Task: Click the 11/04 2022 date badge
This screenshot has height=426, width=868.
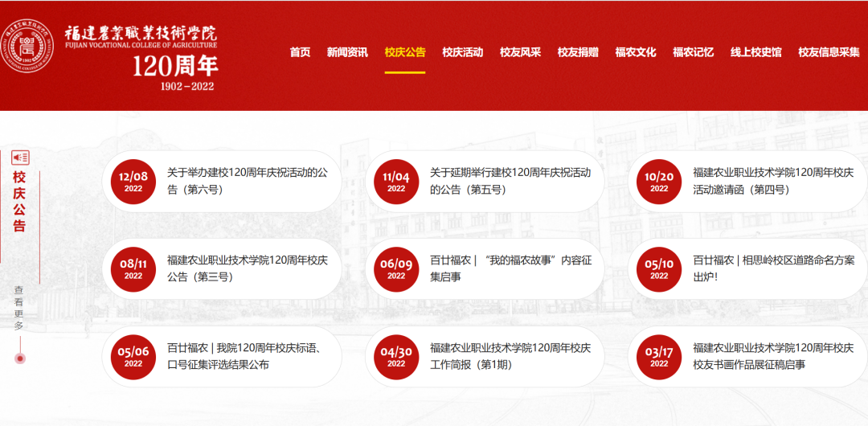Action: (x=395, y=181)
